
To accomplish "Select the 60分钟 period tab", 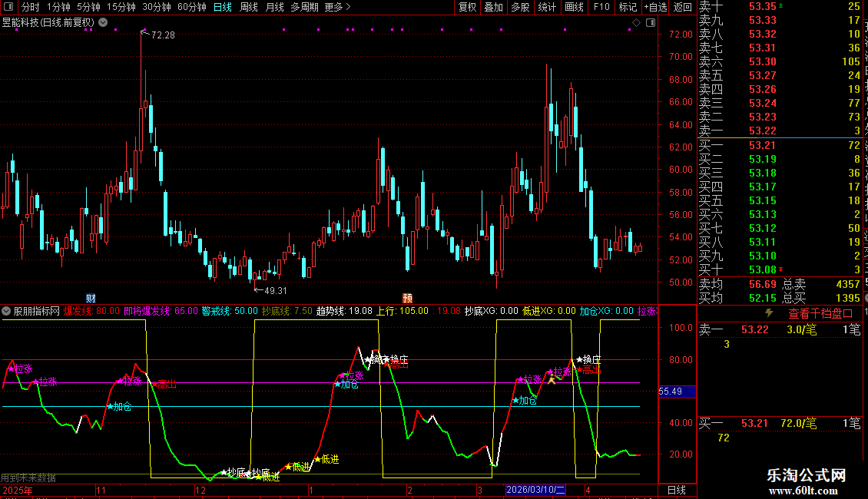I will pos(192,7).
